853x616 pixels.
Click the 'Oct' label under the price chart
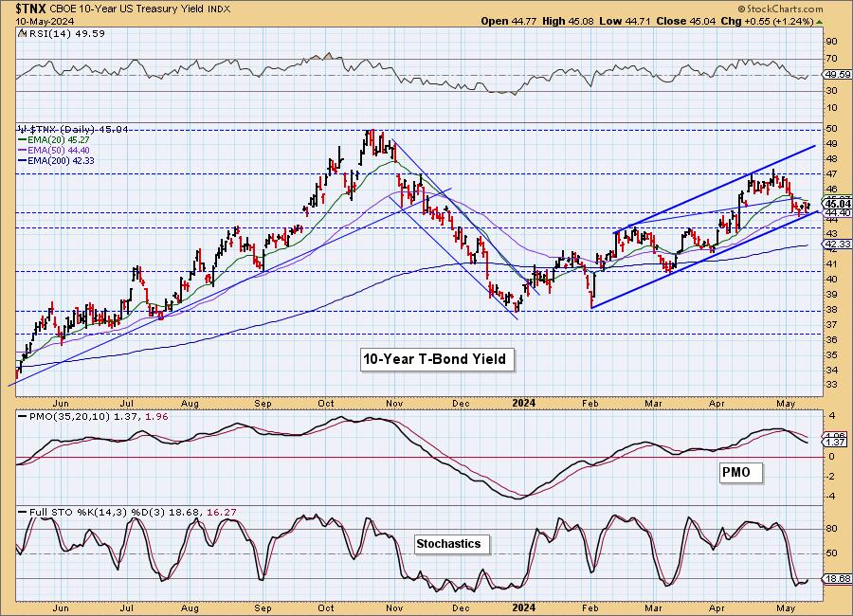point(326,403)
